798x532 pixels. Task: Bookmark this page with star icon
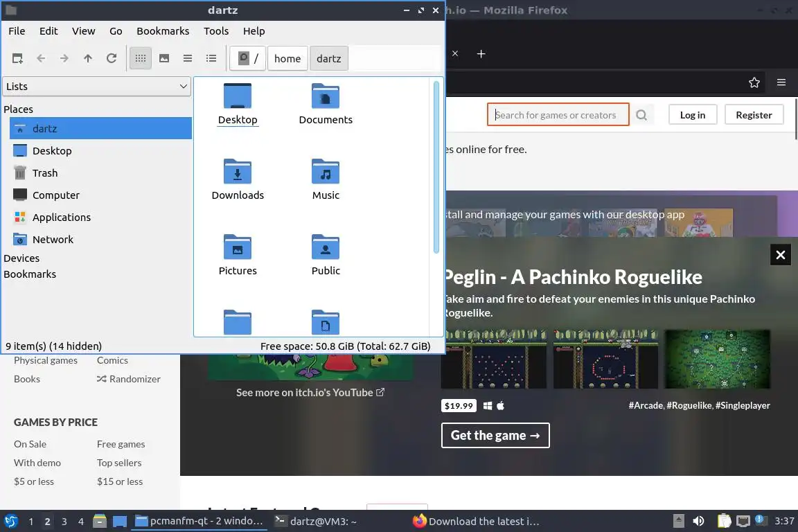[754, 82]
